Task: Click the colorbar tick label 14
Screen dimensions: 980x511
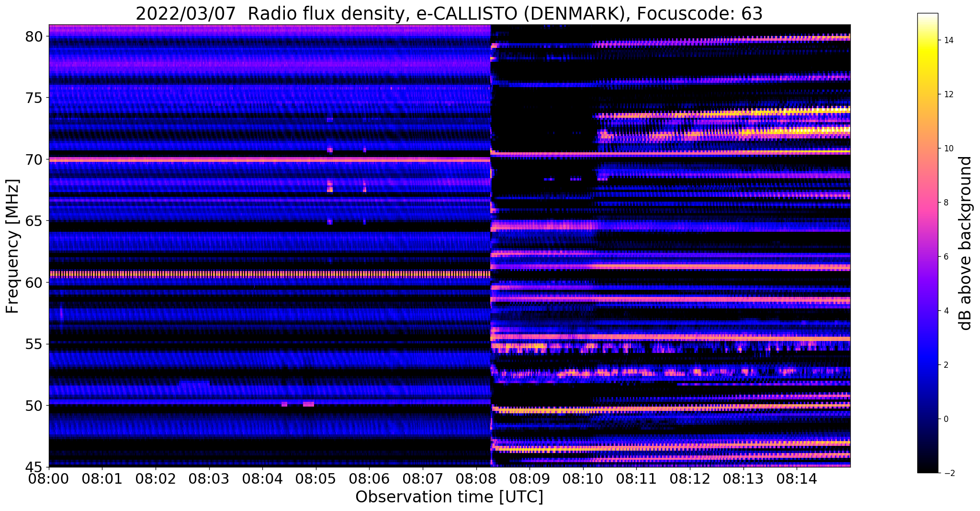Action: pyautogui.click(x=948, y=40)
